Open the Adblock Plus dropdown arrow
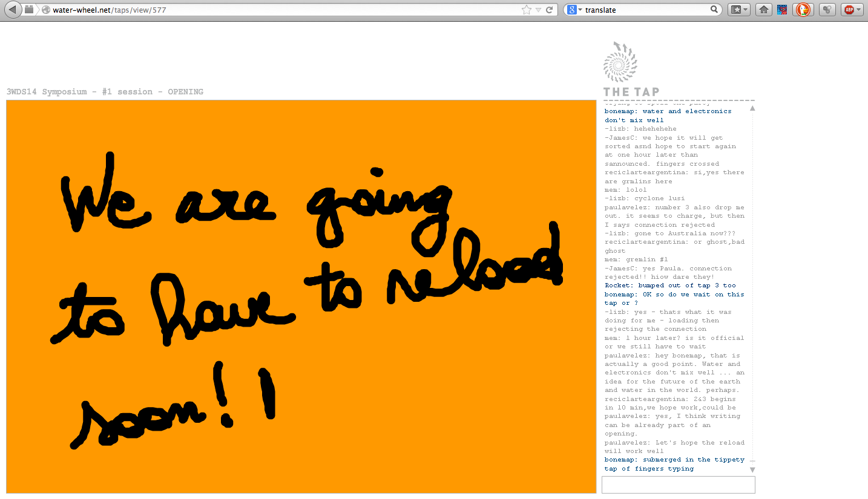The width and height of the screenshot is (868, 499). 859,10
